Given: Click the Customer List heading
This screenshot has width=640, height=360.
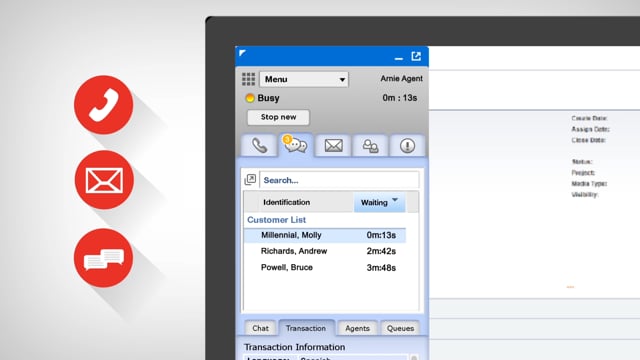Looking at the screenshot, I should point(276,220).
